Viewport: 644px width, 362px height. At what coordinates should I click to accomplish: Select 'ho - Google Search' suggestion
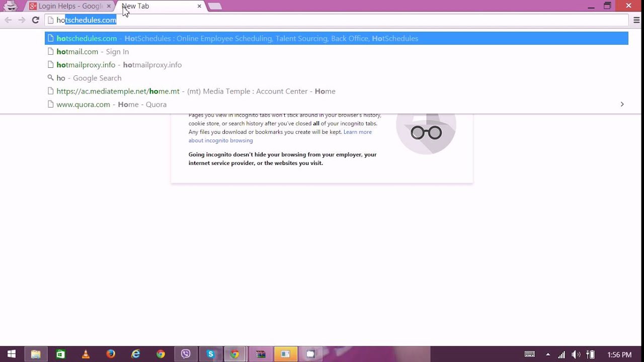point(336,78)
